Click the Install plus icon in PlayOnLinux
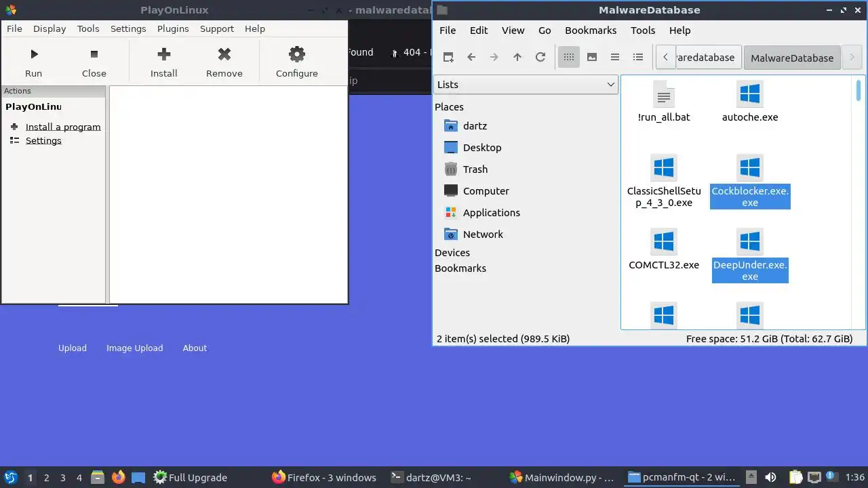 (x=163, y=54)
